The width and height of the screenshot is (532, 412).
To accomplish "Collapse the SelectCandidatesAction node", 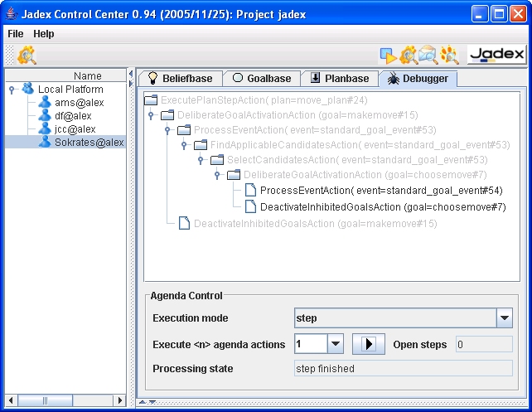I will [201, 161].
